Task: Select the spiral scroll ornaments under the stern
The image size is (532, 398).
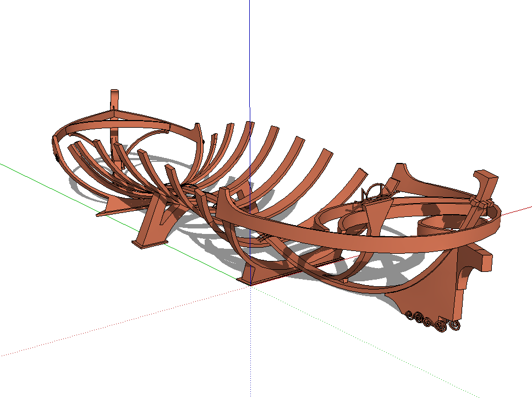Action: click(434, 321)
